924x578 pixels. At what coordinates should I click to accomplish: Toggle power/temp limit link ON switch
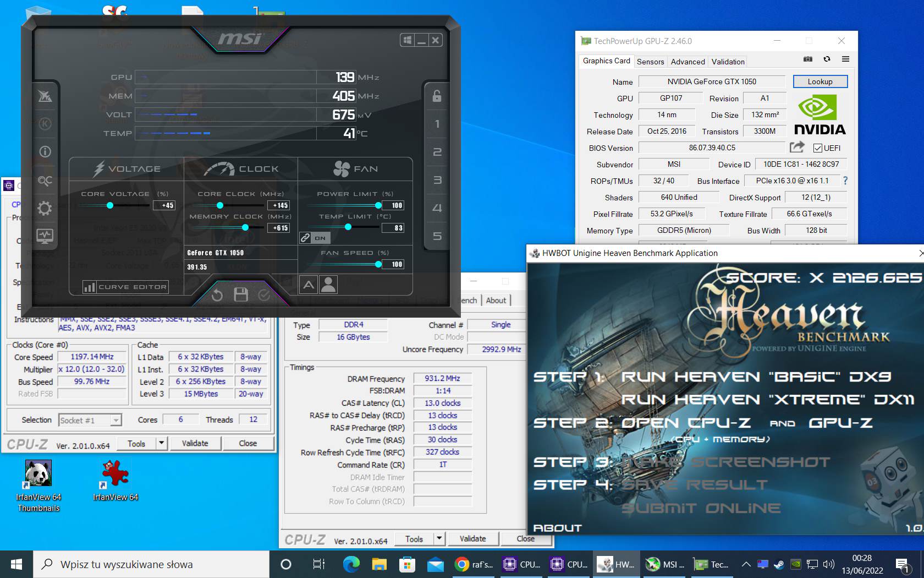pos(314,238)
